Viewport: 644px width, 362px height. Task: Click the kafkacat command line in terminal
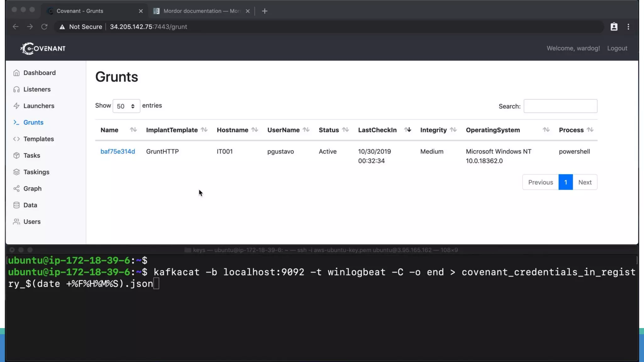(x=322, y=278)
